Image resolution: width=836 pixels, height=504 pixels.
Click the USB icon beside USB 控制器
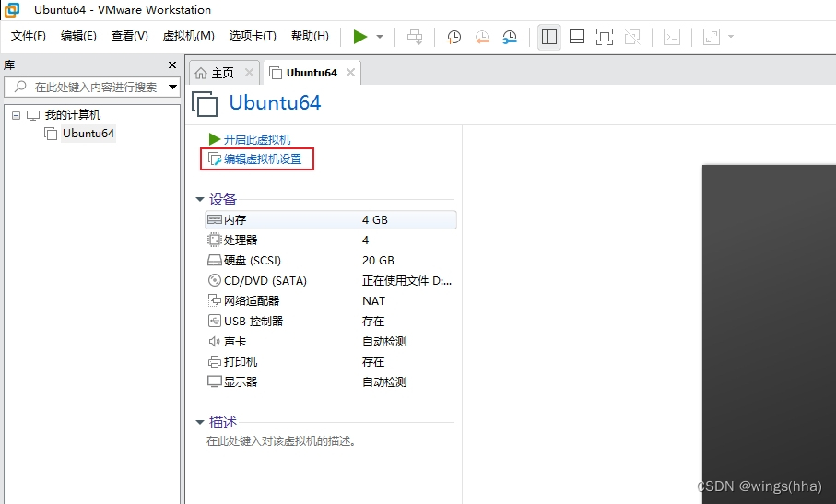point(215,321)
